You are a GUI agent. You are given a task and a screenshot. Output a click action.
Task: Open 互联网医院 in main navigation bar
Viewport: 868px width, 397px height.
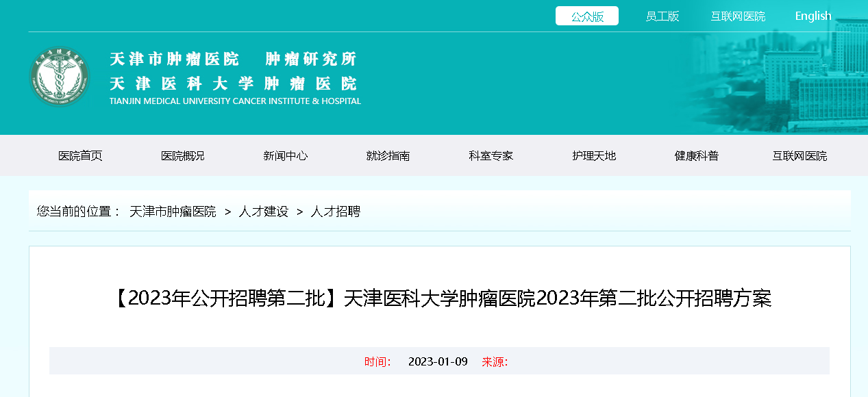(799, 156)
